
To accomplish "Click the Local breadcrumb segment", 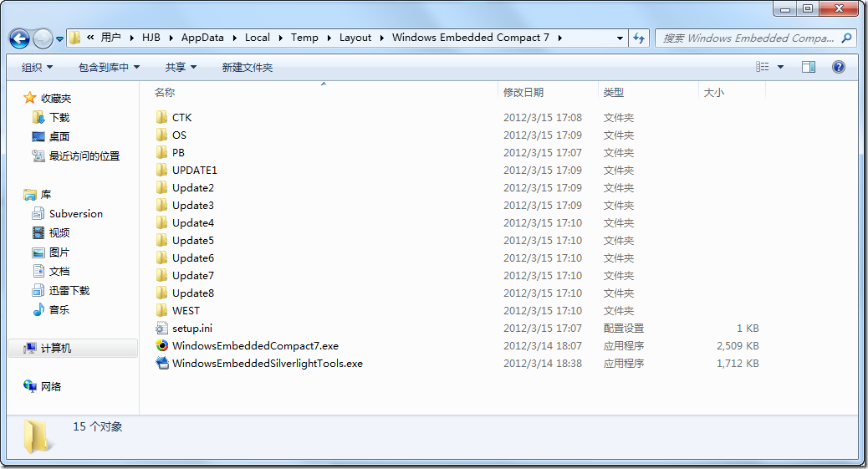I will 258,38.
